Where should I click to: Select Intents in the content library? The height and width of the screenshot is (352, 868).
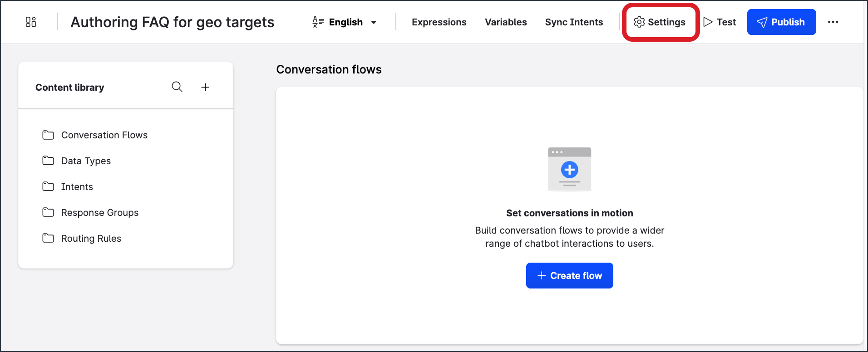pyautogui.click(x=77, y=187)
